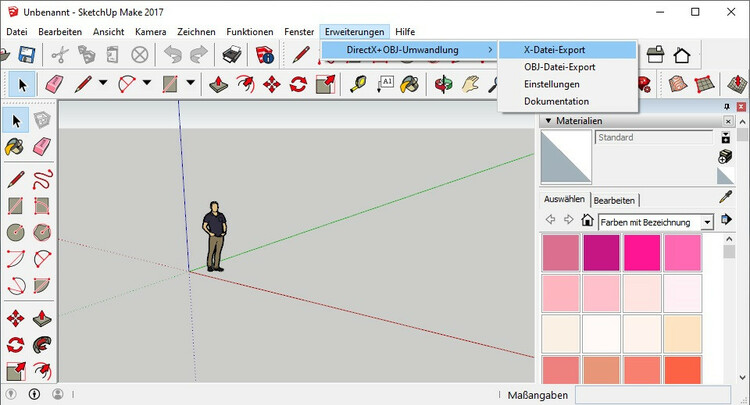
Task: Close the Materialien panel
Action: coord(728,121)
